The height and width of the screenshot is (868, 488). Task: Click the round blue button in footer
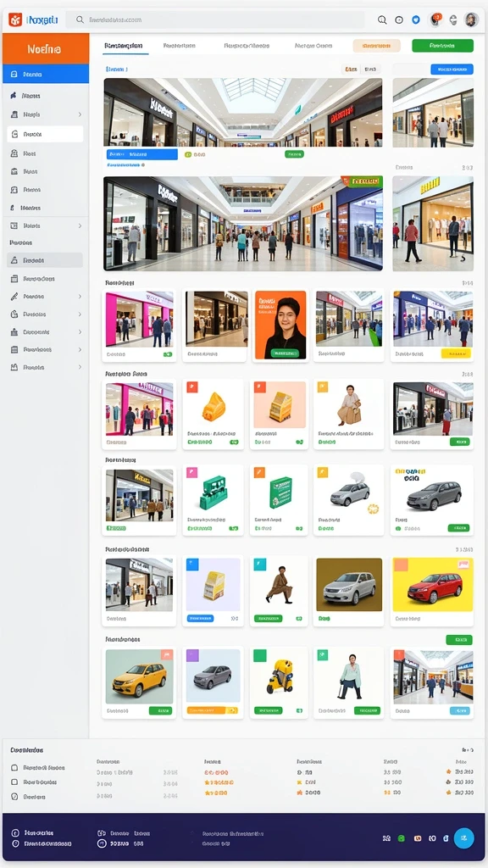tap(463, 838)
